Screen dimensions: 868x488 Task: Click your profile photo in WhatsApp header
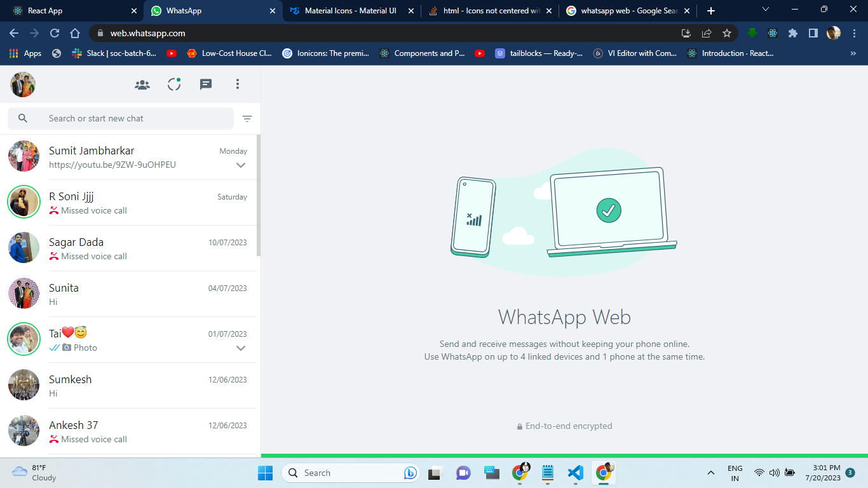[x=23, y=85]
